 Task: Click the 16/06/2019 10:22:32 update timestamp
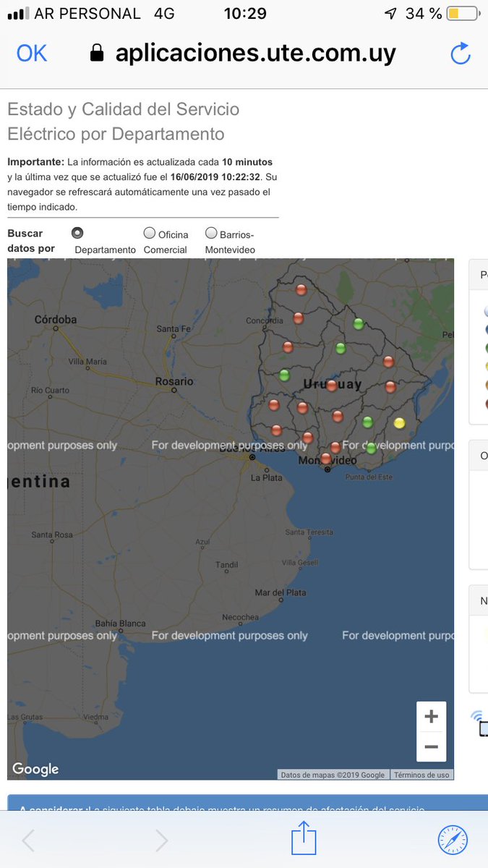click(x=217, y=177)
